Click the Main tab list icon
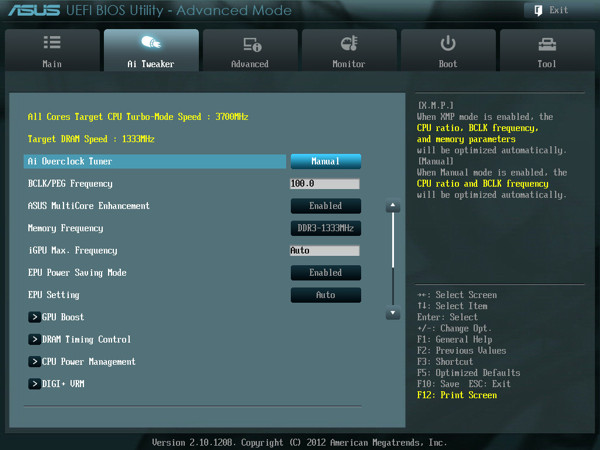This screenshot has width=600, height=450. (x=52, y=42)
